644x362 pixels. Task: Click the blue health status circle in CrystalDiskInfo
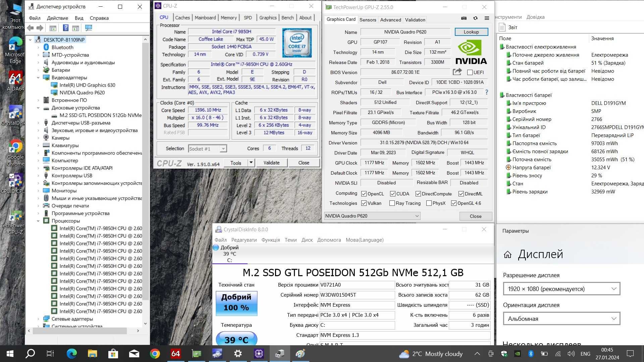216,247
